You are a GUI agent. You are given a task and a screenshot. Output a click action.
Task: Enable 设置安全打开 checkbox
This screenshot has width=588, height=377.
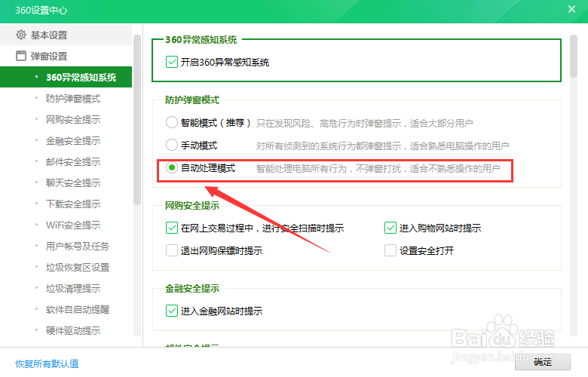pyautogui.click(x=390, y=250)
